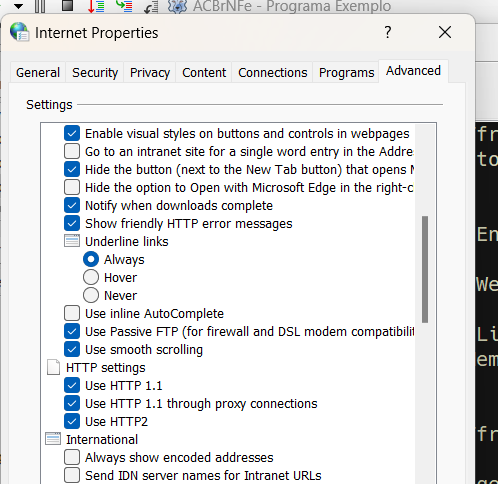
Task: Click the pause debugger icon in toolbar
Action: (x=40, y=6)
